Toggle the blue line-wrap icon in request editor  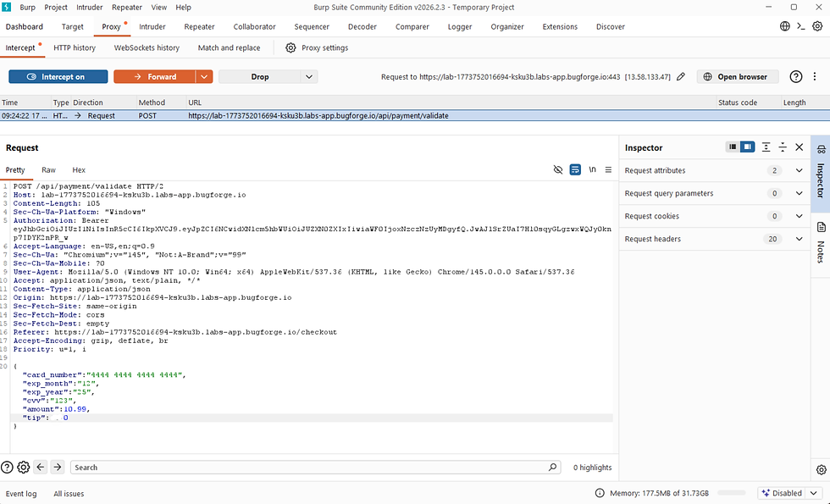coord(575,170)
